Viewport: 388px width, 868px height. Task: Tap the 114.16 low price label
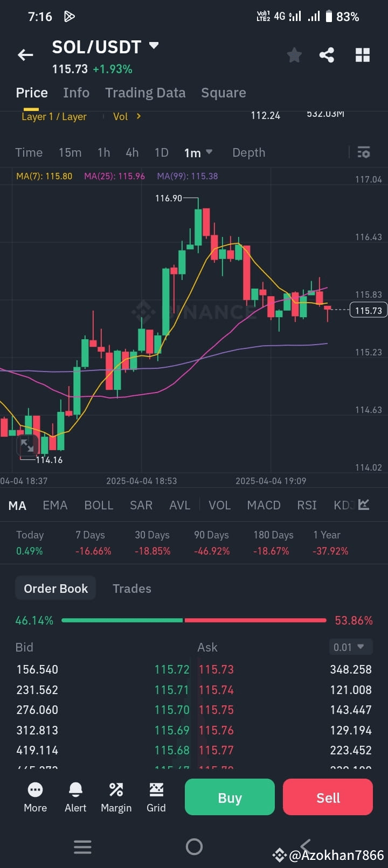pyautogui.click(x=49, y=460)
